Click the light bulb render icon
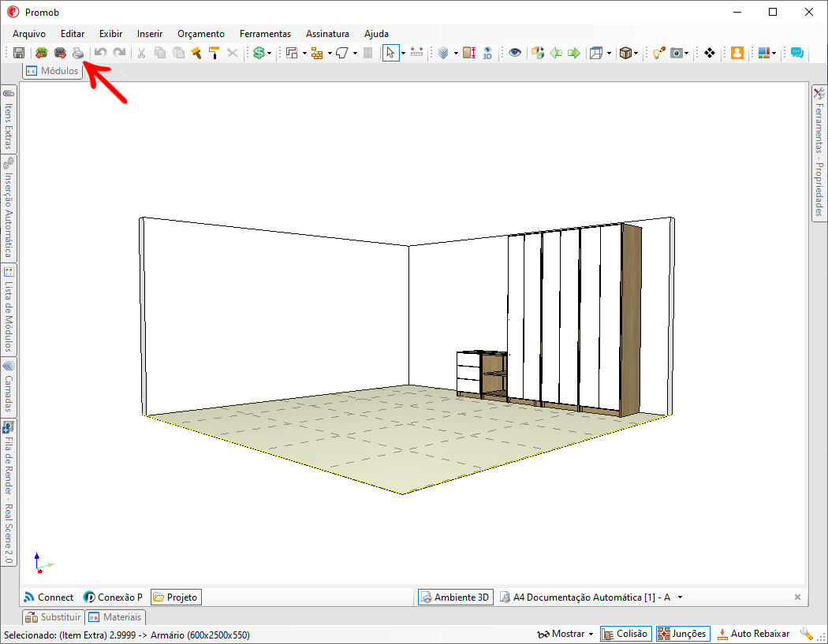Viewport: 828px width, 644px height. coord(658,53)
